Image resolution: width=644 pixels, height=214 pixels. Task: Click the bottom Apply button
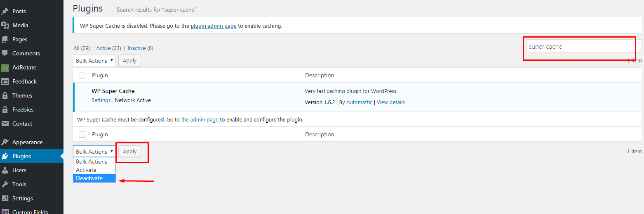click(x=129, y=151)
